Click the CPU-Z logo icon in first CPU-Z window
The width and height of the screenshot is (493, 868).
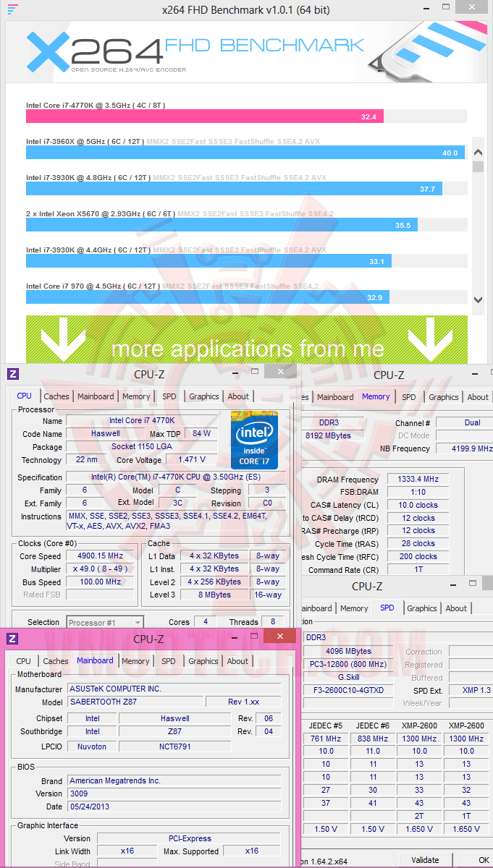(13, 375)
